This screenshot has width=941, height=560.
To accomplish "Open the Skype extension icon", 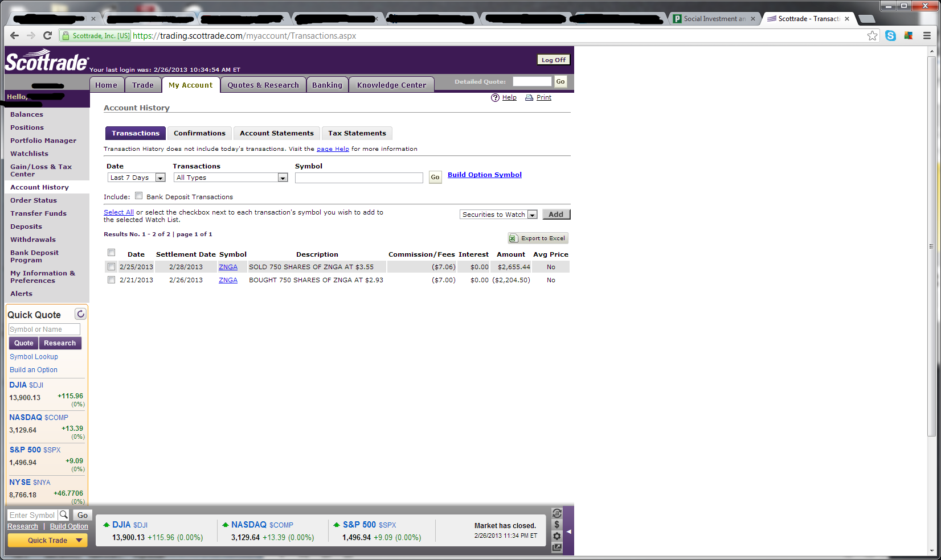I will pyautogui.click(x=891, y=36).
